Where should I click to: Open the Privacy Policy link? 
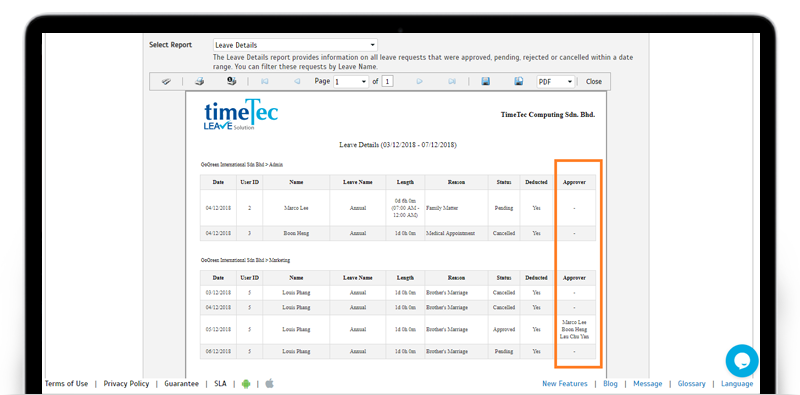click(126, 384)
